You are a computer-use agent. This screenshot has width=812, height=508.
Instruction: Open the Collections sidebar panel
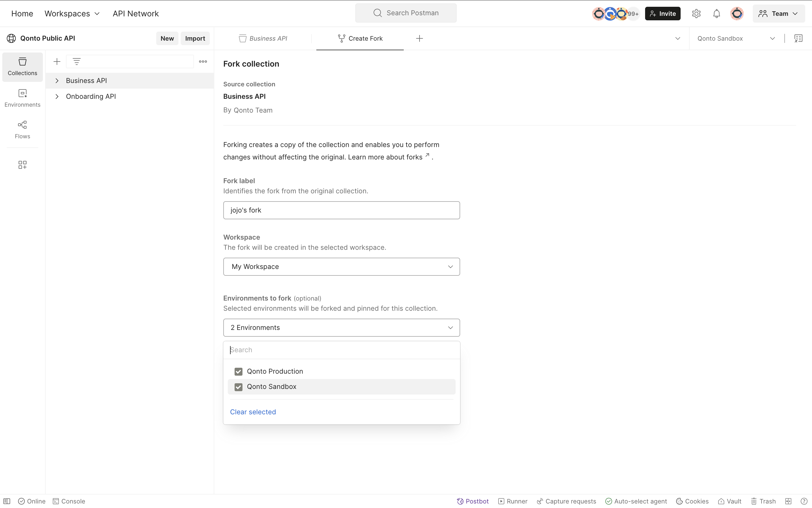23,67
